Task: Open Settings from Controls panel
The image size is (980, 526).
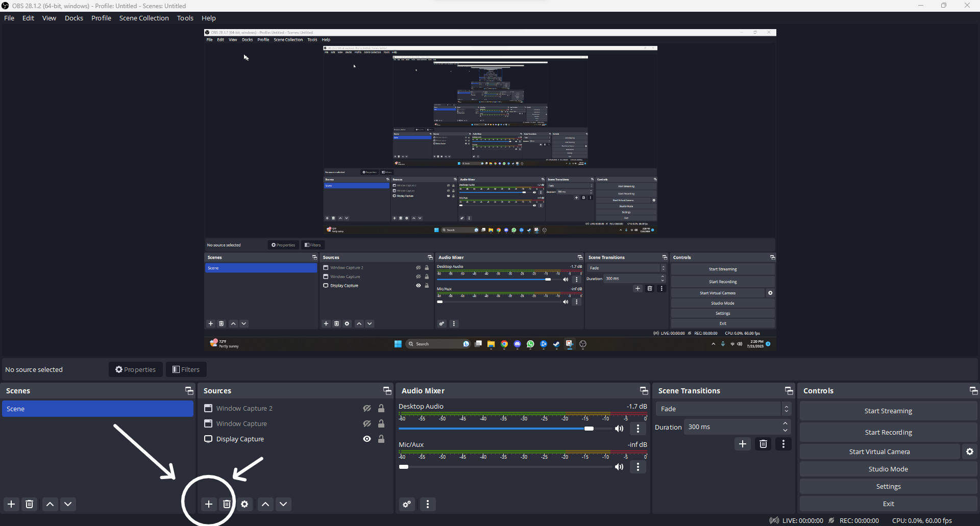Action: (888, 486)
